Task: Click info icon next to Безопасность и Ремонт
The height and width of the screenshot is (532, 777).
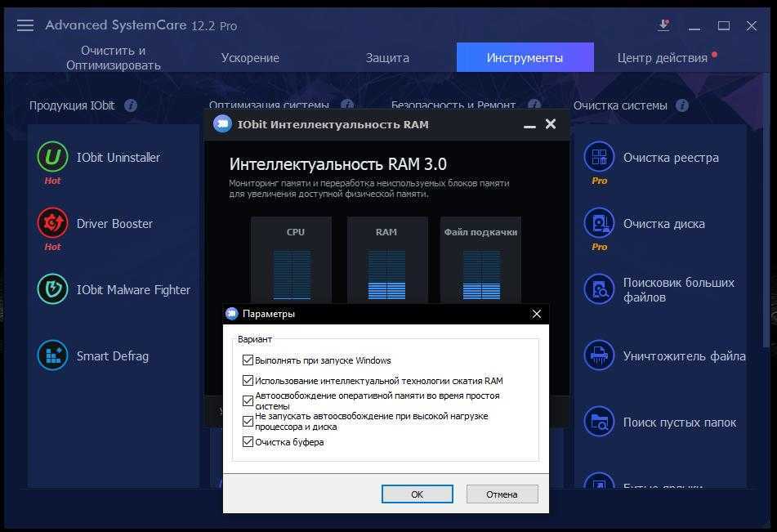Action: point(534,105)
